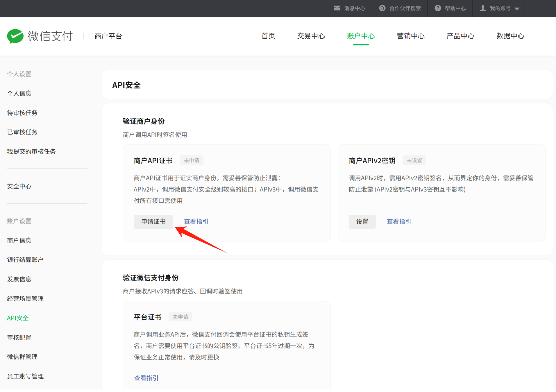Click the API安全 page title
556x392 pixels.
[126, 85]
